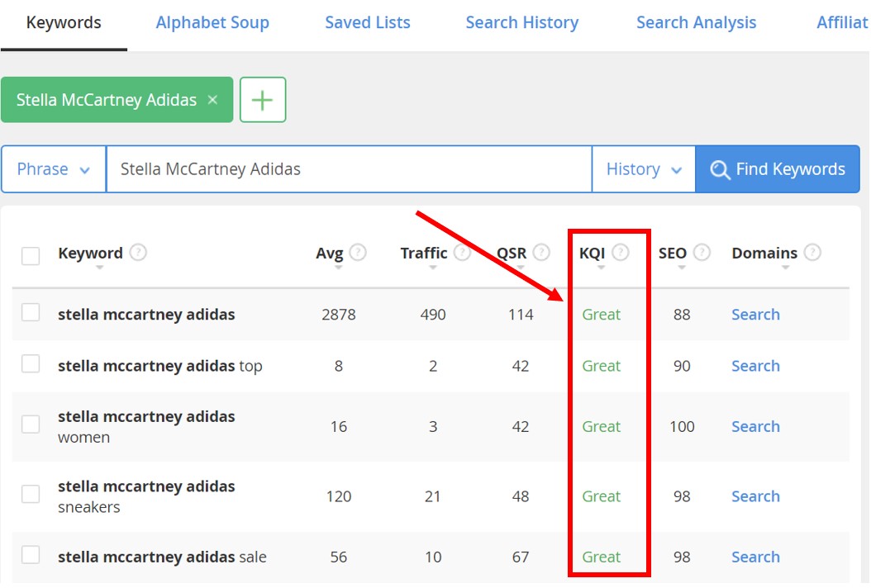Open help icon next to QSR header
The height and width of the screenshot is (588, 871).
coord(541,253)
